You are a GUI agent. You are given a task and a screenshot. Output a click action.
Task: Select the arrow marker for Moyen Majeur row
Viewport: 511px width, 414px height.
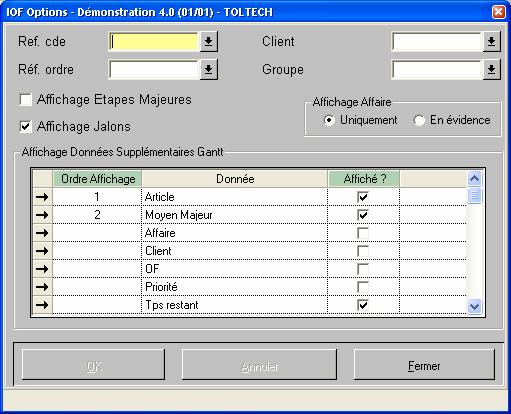tap(42, 215)
